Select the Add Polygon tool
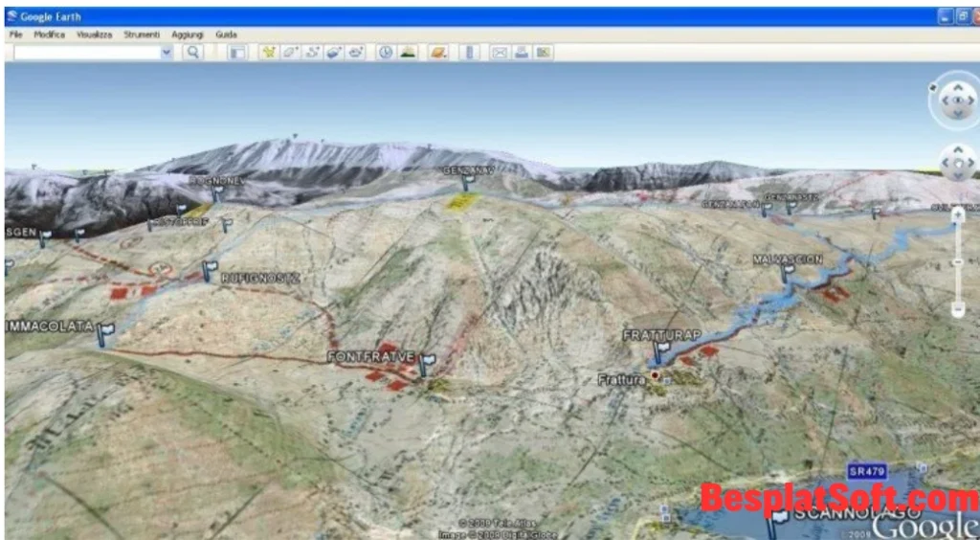The image size is (980, 540). tap(290, 53)
